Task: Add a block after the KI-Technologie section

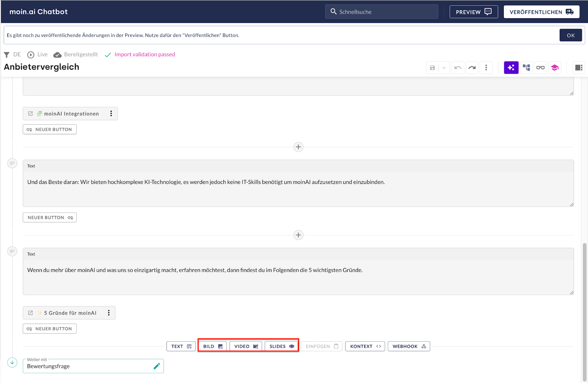Action: pyautogui.click(x=298, y=235)
